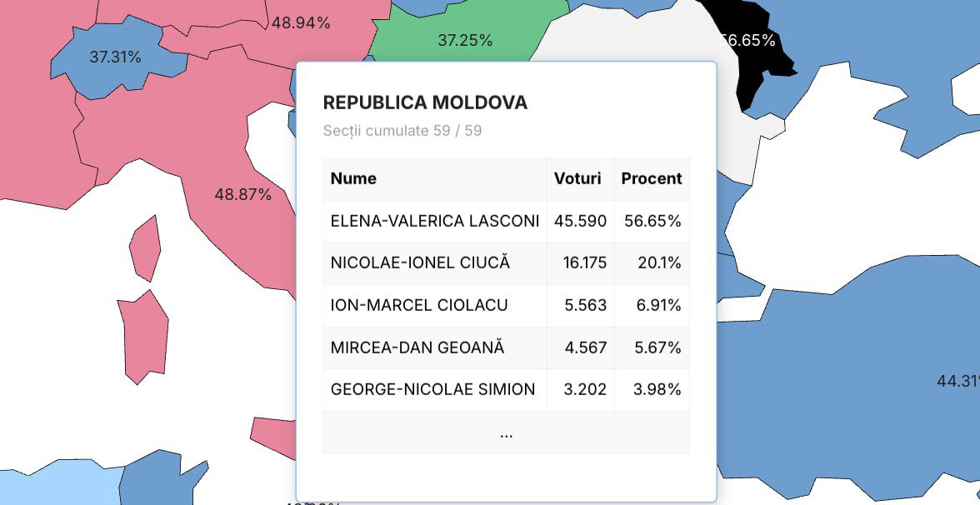Image resolution: width=980 pixels, height=505 pixels.
Task: Click the Procent column header
Action: (x=652, y=178)
